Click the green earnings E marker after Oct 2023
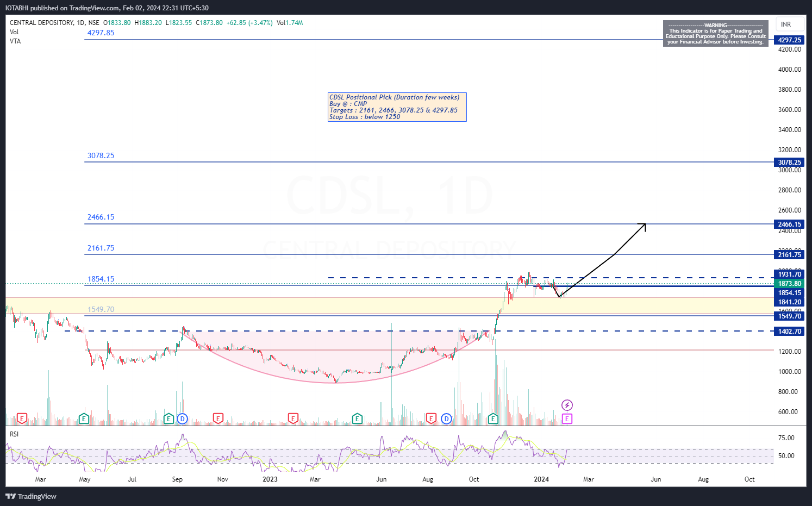The width and height of the screenshot is (812, 506). (x=493, y=418)
